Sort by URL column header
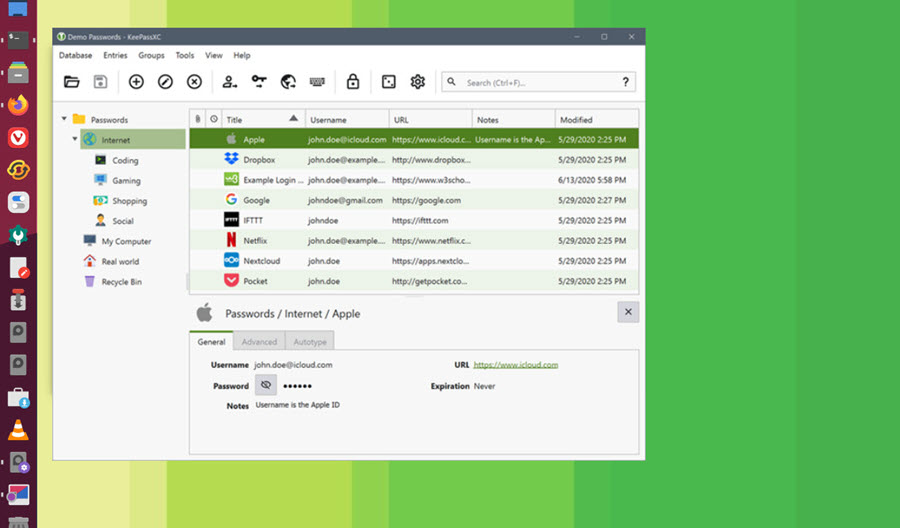This screenshot has height=528, width=900. coord(430,119)
